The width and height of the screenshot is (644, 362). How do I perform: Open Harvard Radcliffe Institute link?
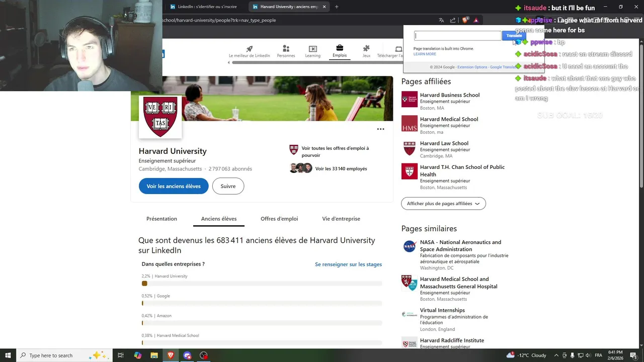[452, 340]
